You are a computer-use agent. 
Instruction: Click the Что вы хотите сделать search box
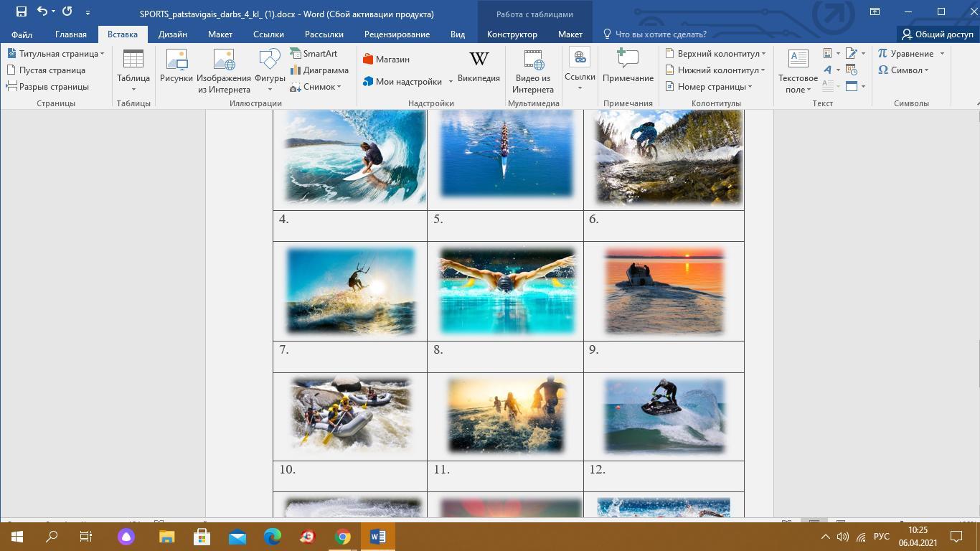tap(660, 34)
